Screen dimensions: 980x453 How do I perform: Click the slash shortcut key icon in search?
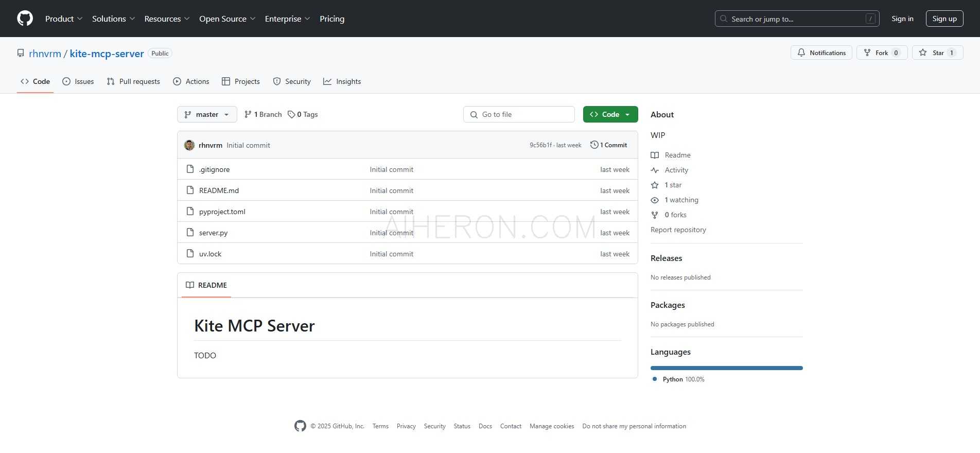(x=870, y=19)
